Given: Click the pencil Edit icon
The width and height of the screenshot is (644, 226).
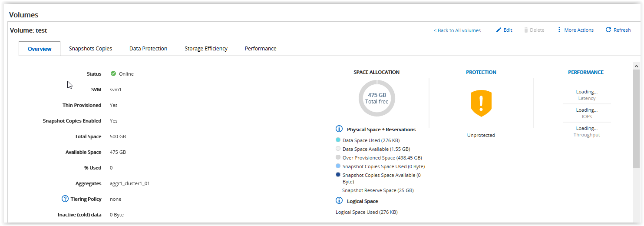Looking at the screenshot, I should tap(499, 30).
